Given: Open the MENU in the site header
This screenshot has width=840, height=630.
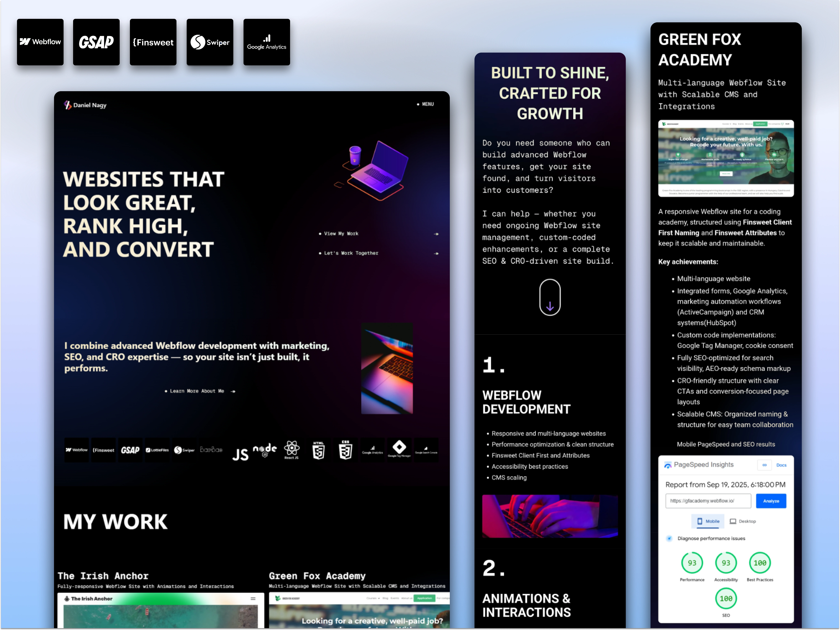Looking at the screenshot, I should click(x=426, y=104).
